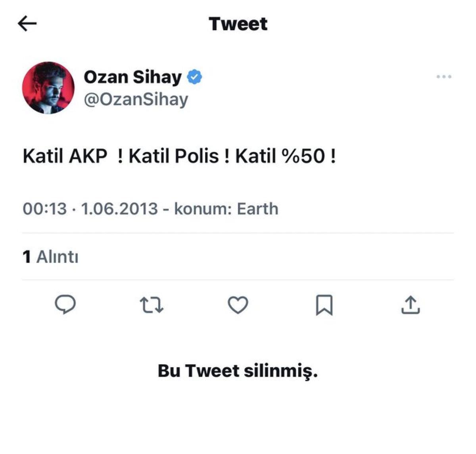Go back using the left arrow
Screen dimensions: 476x454
[x=27, y=24]
